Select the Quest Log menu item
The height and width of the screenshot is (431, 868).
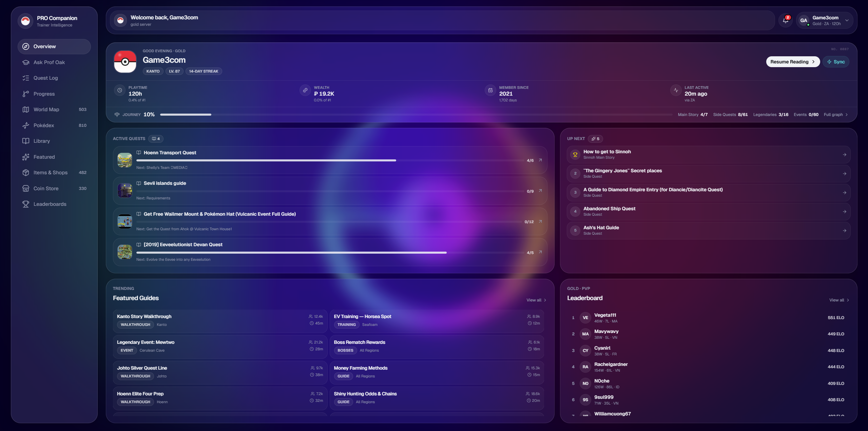[45, 78]
